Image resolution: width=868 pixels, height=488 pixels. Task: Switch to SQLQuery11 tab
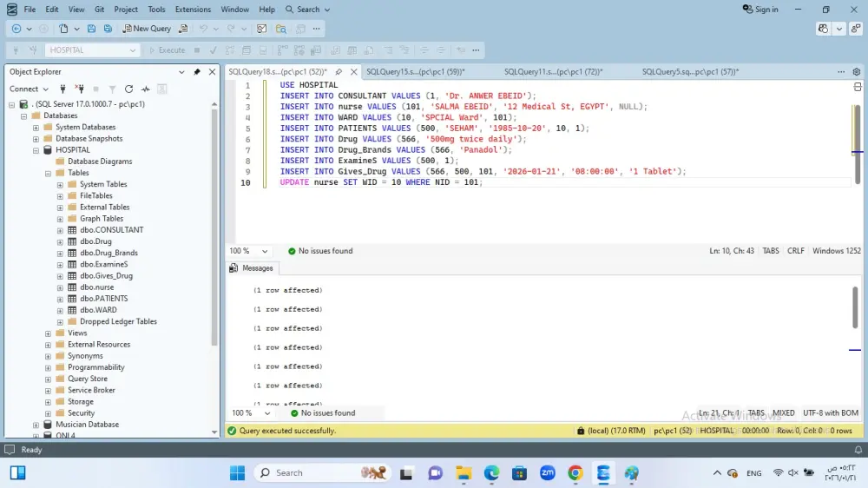pyautogui.click(x=554, y=71)
